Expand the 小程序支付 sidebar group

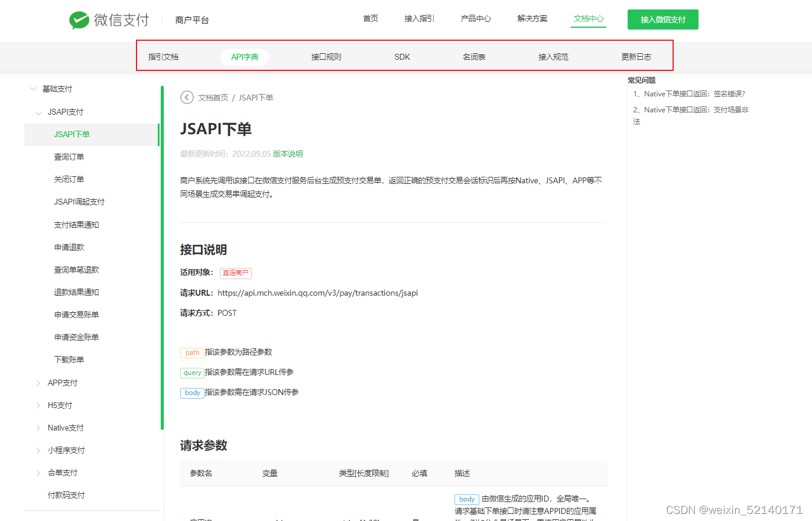38,451
